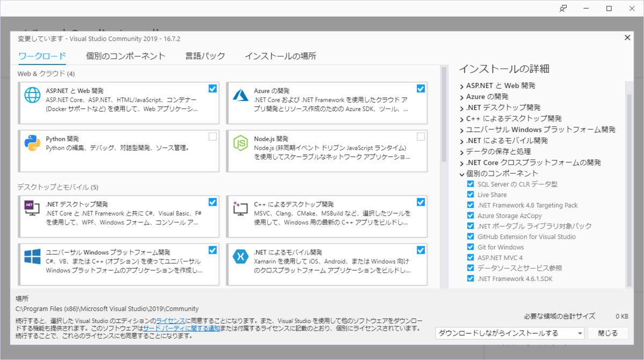Uncheck .NET Framework 4.6.1 SDK component

471,279
